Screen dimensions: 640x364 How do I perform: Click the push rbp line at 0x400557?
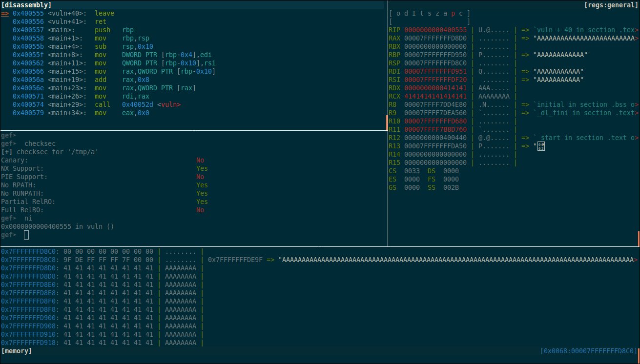(x=73, y=30)
